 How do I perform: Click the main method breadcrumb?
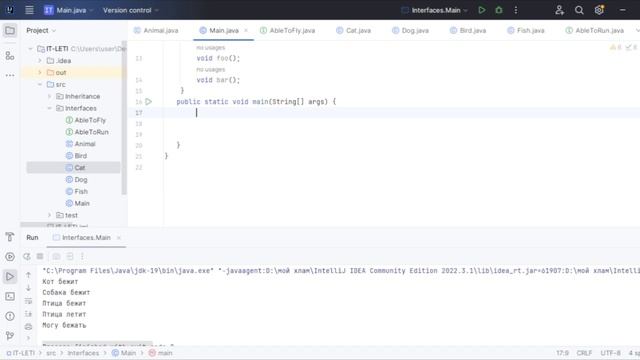(160, 353)
